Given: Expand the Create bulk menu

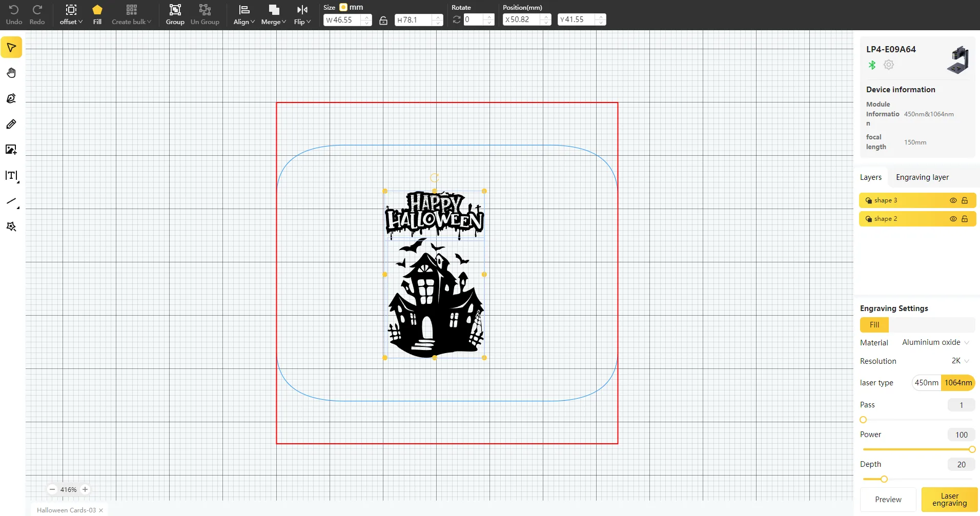Looking at the screenshot, I should coord(132,14).
